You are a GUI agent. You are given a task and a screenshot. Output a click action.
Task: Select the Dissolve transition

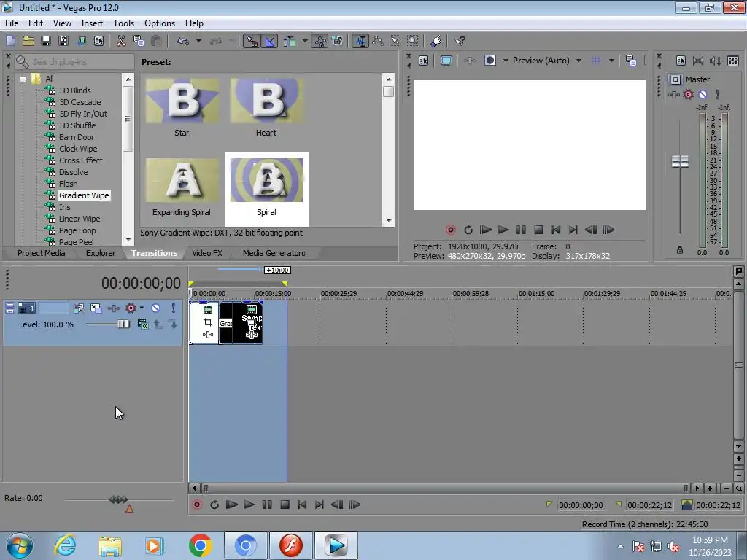click(x=73, y=172)
